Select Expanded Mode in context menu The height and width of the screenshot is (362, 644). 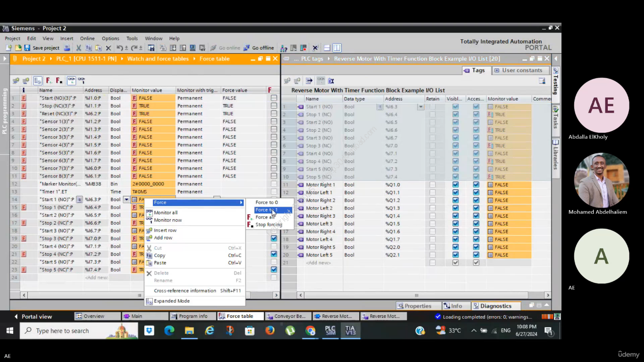tap(172, 301)
